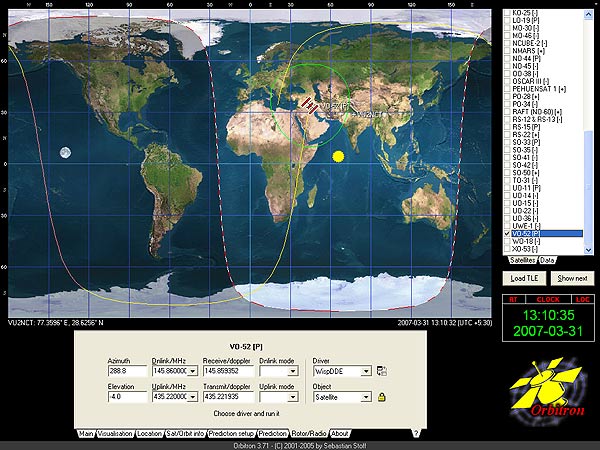Click the satellite list scroll down arrow

pos(589,250)
